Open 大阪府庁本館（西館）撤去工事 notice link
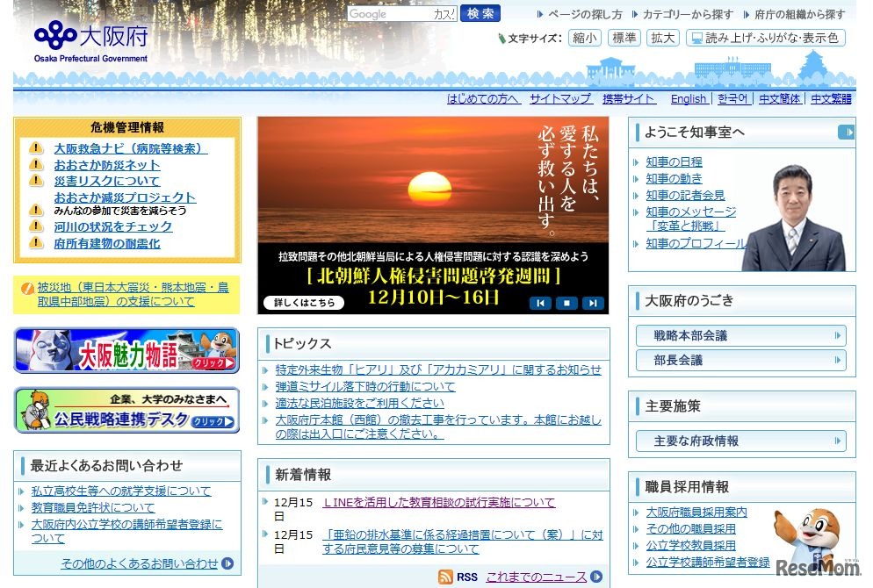Screen dimensions: 873x588 click(438, 427)
